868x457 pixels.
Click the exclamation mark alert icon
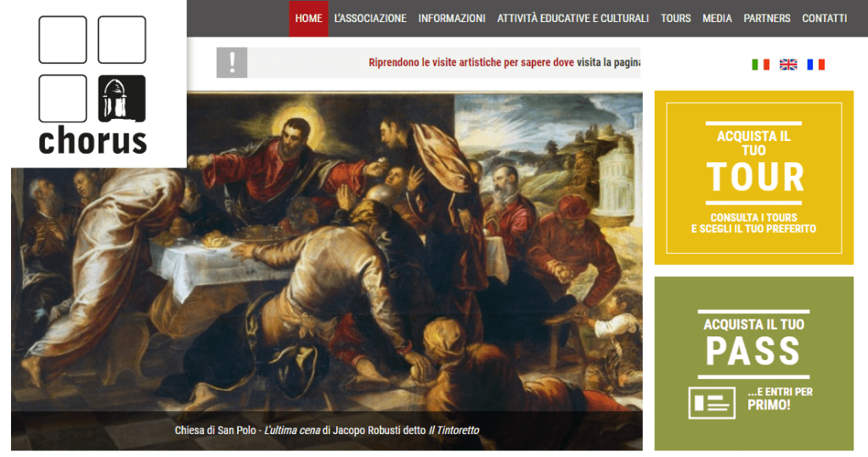pos(232,63)
